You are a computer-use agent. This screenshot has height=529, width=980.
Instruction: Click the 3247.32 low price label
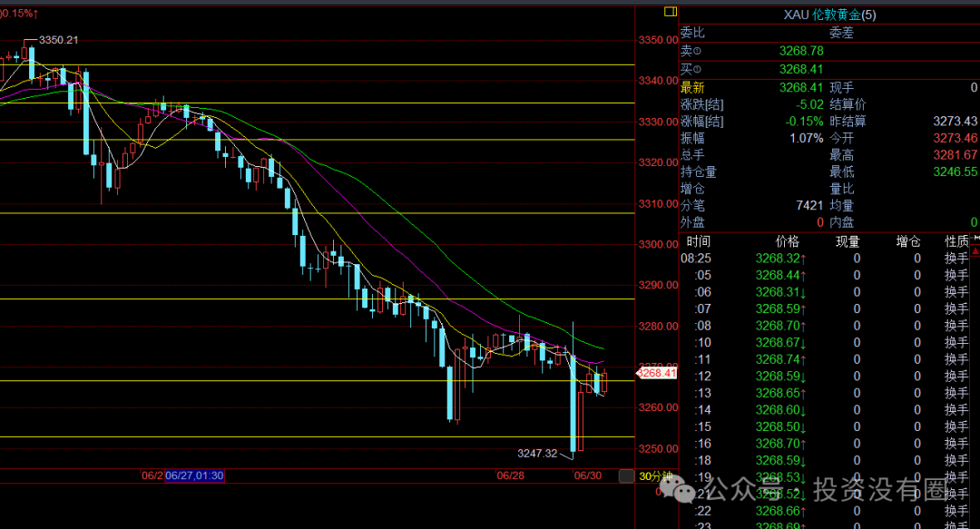click(537, 454)
